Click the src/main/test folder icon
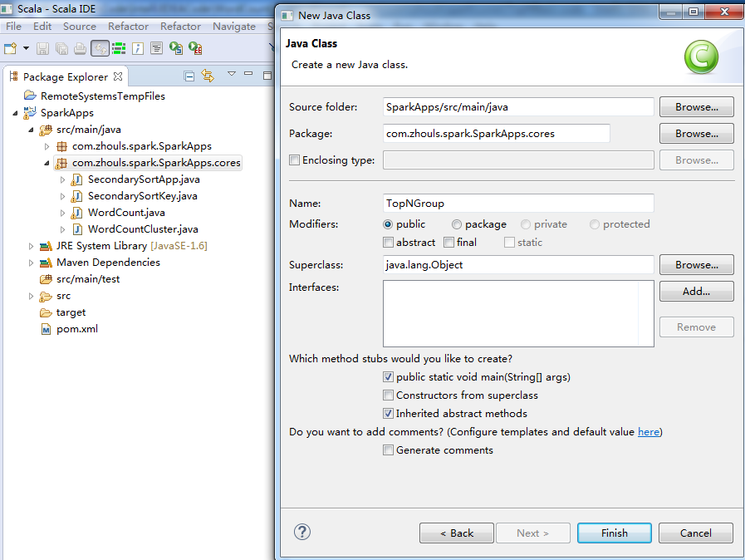Screen dimensions: 745x560 (x=46, y=279)
